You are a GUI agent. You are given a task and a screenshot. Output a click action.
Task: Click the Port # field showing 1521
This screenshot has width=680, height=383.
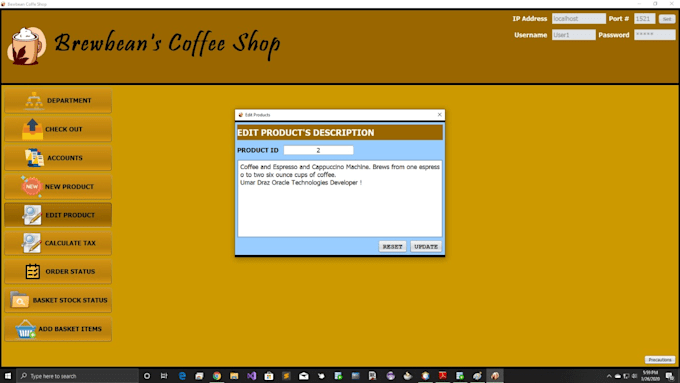pos(644,19)
